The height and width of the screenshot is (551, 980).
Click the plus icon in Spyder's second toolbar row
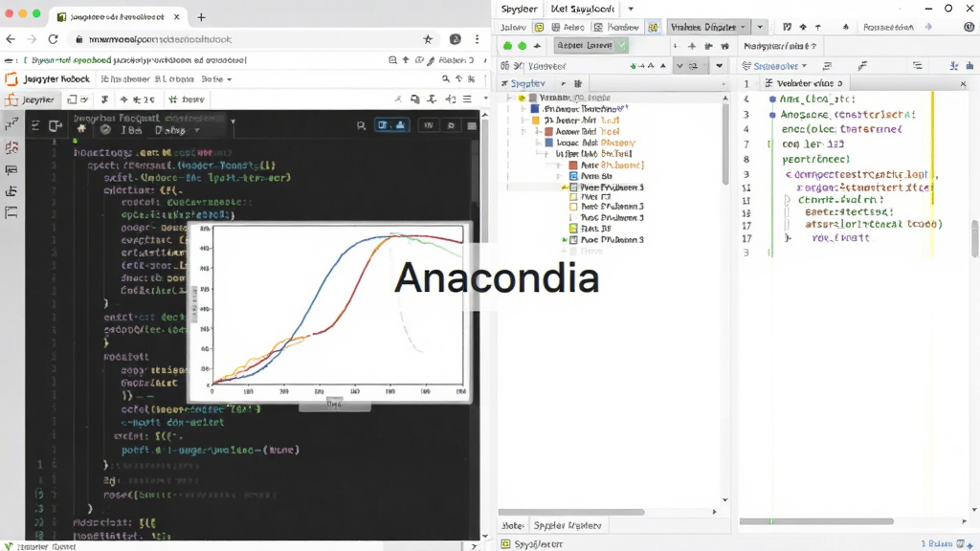tap(691, 46)
